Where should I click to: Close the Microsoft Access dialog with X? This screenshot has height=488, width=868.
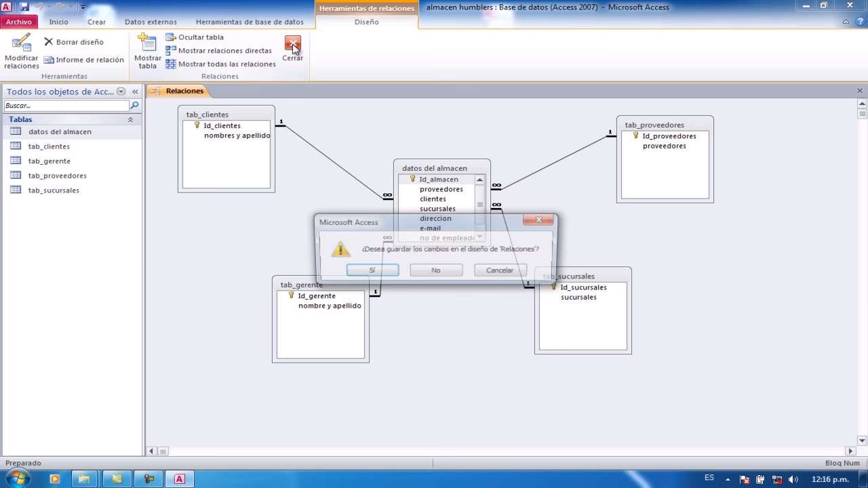tap(538, 220)
